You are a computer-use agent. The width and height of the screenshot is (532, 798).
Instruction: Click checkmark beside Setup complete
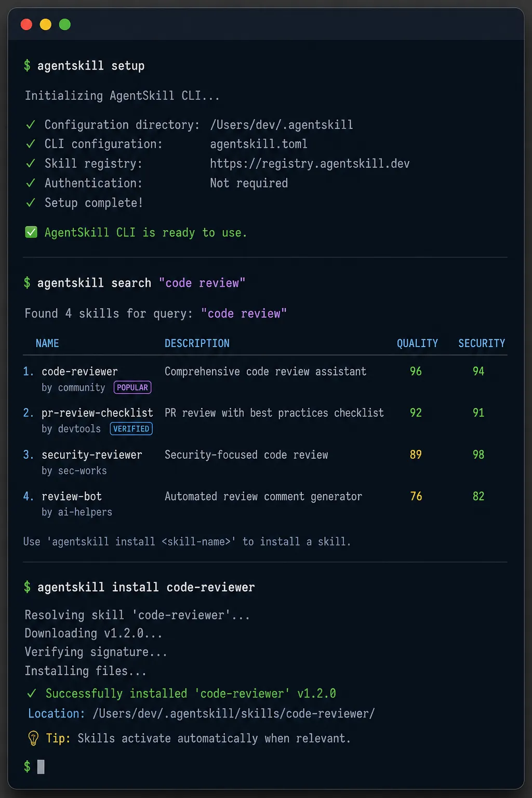[x=31, y=203]
